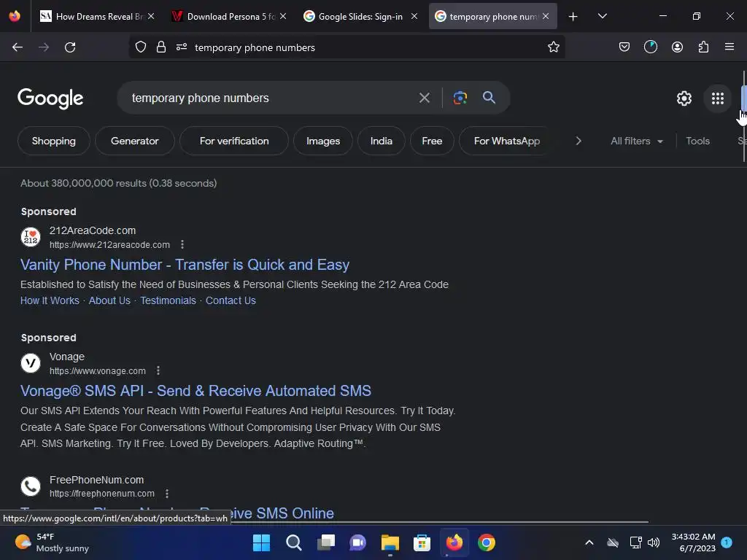747x560 pixels.
Task: Open the Pocket save icon
Action: (624, 47)
